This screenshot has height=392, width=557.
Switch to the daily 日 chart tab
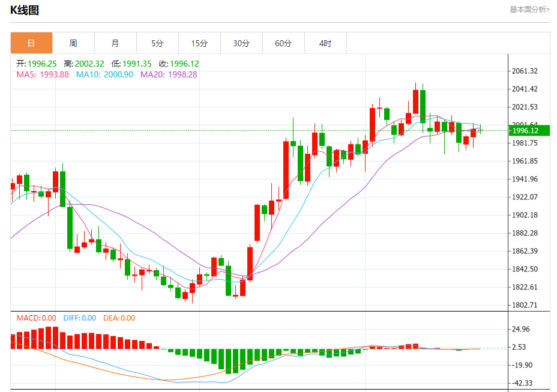coord(32,43)
